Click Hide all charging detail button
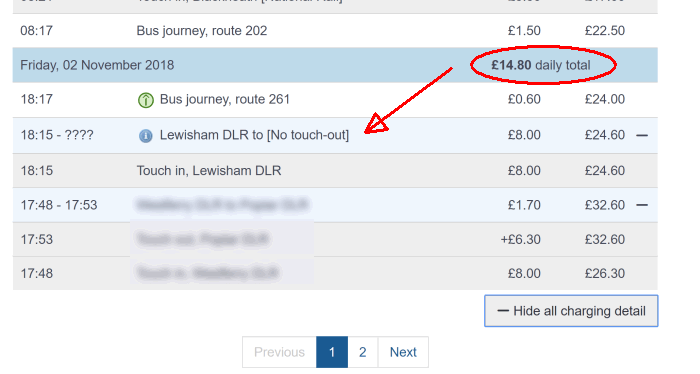The height and width of the screenshot is (374, 700). tap(571, 311)
